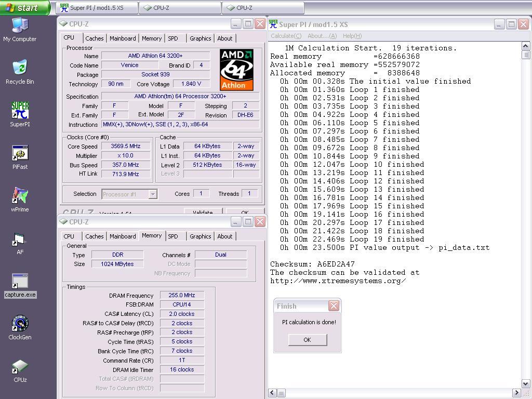Click the Validate button in CPU-Z

203,211
